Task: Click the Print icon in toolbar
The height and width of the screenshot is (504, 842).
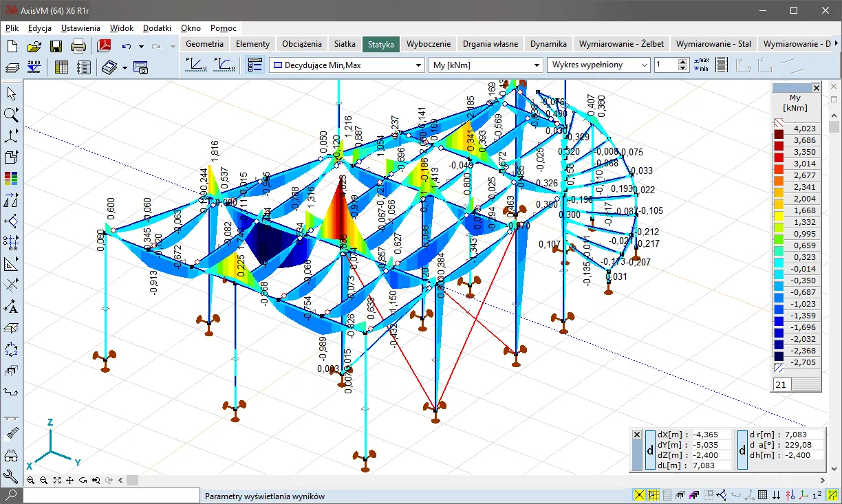Action: point(78,46)
